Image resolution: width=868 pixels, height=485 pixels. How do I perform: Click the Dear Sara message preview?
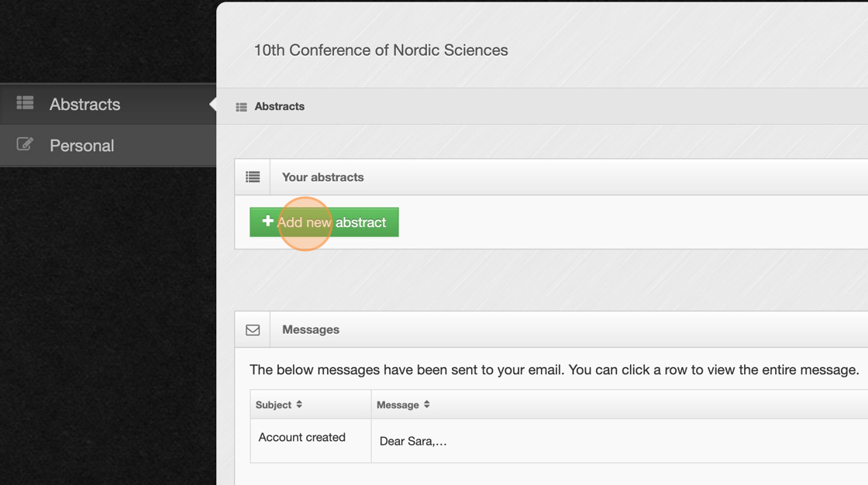pyautogui.click(x=413, y=442)
